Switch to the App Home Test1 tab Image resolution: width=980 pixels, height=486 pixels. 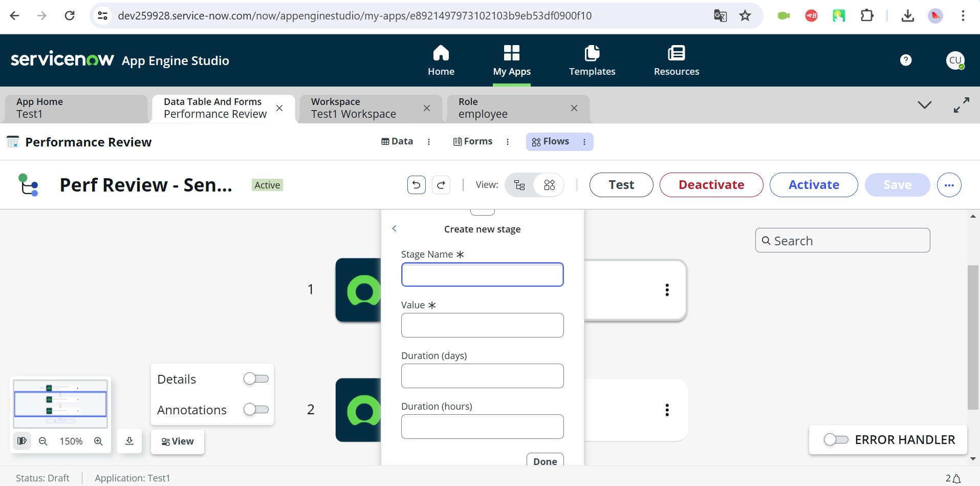[76, 108]
